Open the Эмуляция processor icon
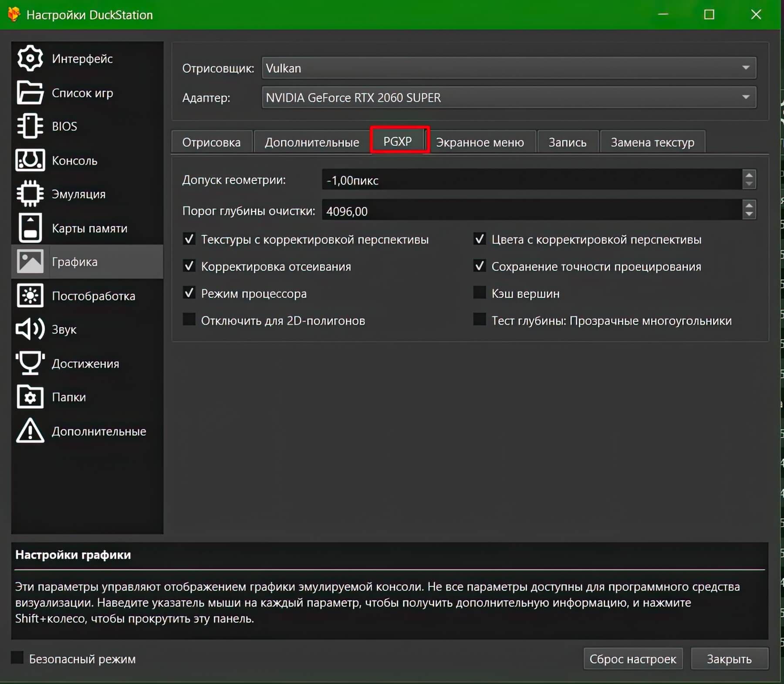Image resolution: width=784 pixels, height=684 pixels. click(30, 194)
